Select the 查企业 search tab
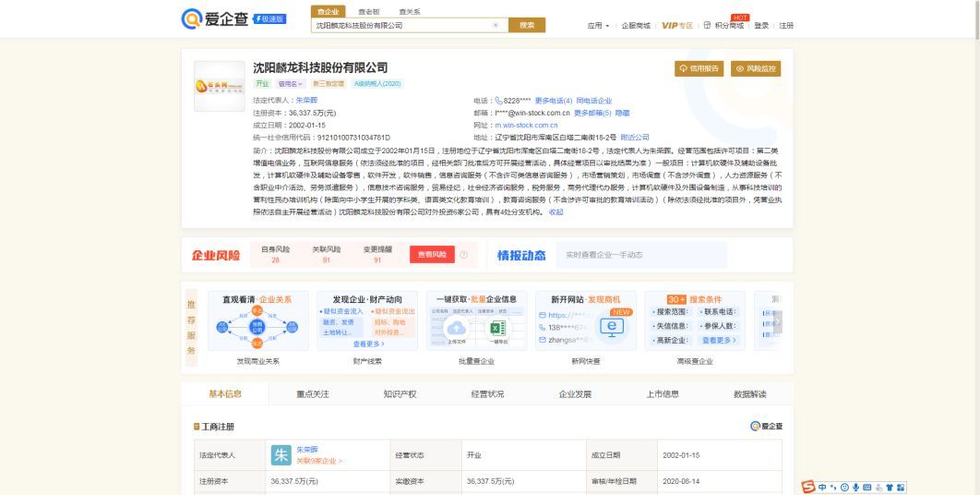980x495 pixels. pos(329,11)
